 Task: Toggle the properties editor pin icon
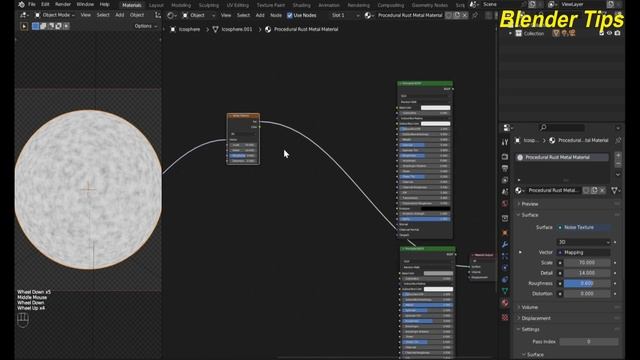[x=618, y=140]
